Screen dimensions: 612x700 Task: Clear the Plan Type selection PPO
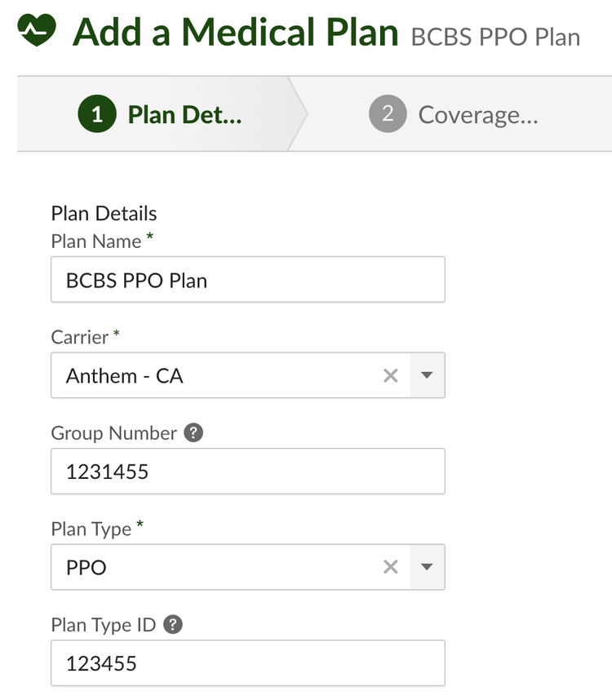tap(391, 567)
